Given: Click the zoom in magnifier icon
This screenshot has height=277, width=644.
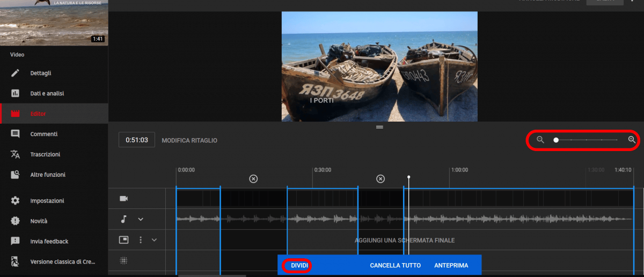Looking at the screenshot, I should (632, 140).
